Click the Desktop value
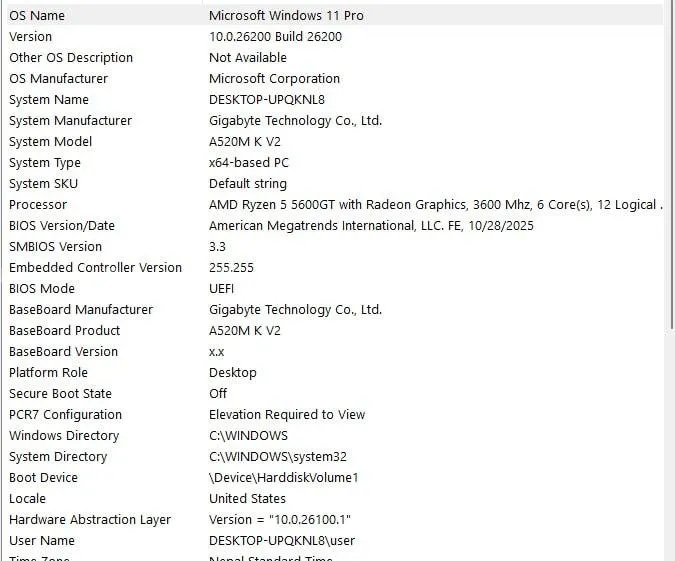The width and height of the screenshot is (675, 561). coord(233,373)
